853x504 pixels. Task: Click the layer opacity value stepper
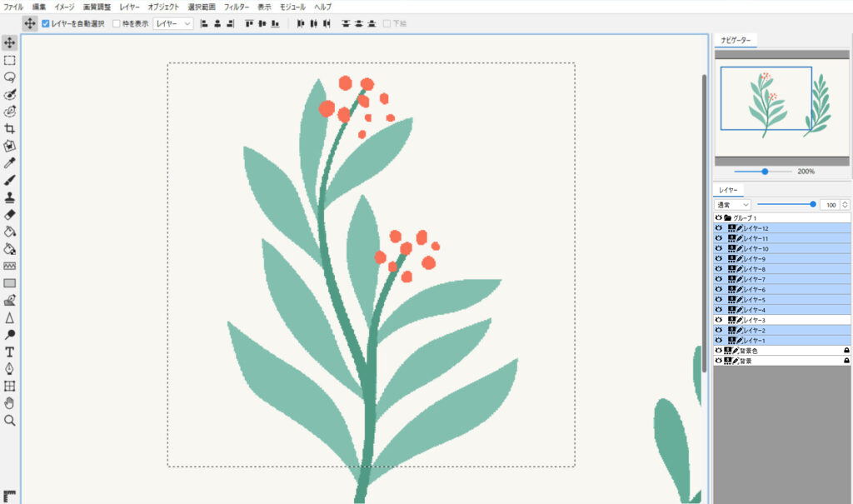point(846,204)
